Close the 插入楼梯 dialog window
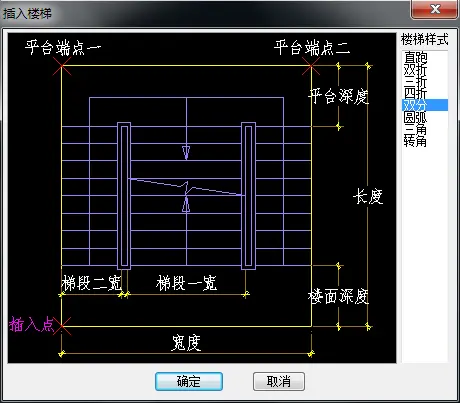 click(x=435, y=9)
